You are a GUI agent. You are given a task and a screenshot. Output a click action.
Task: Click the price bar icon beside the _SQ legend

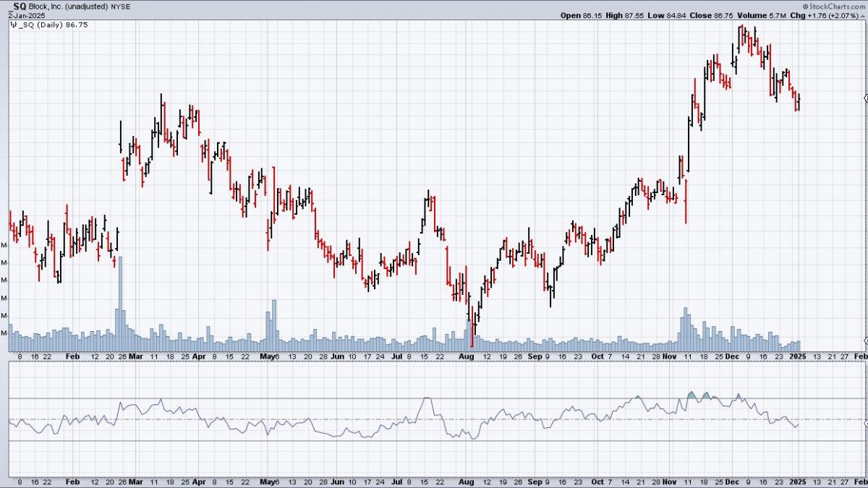(13, 24)
